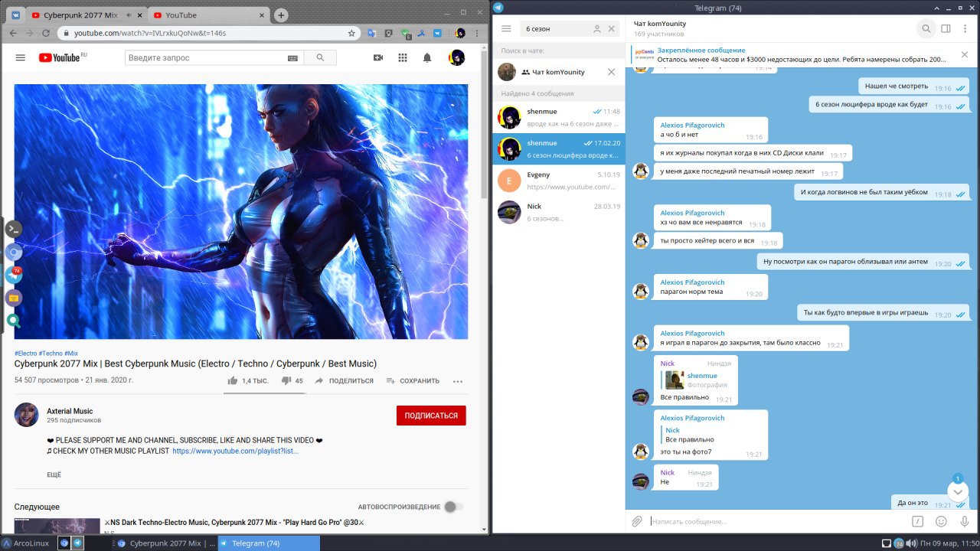Clear the Telegram search text
The width and height of the screenshot is (980, 551).
pos(612,28)
